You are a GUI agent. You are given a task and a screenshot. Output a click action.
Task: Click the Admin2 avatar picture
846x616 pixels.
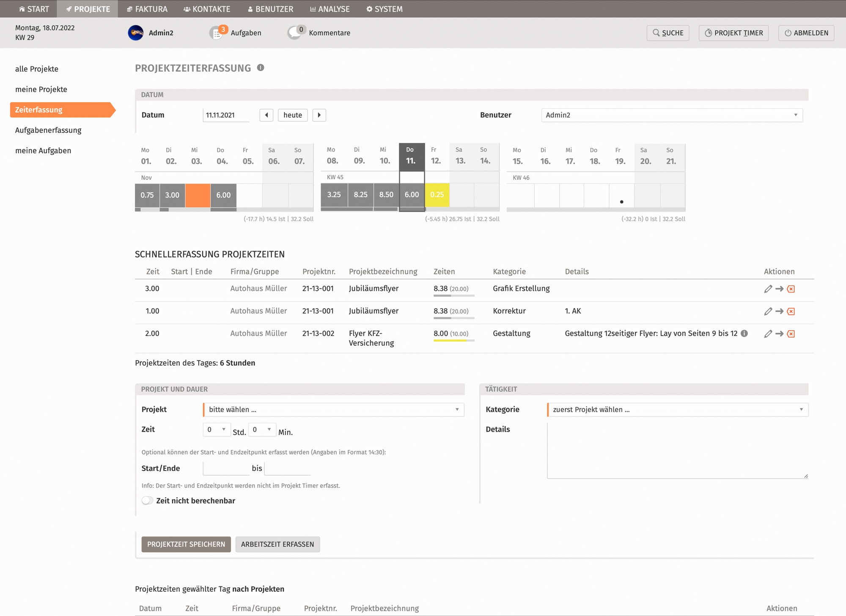tap(136, 33)
